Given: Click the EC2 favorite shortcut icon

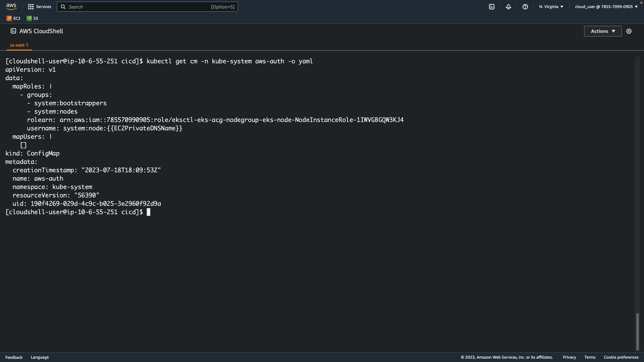Looking at the screenshot, I should click(9, 18).
